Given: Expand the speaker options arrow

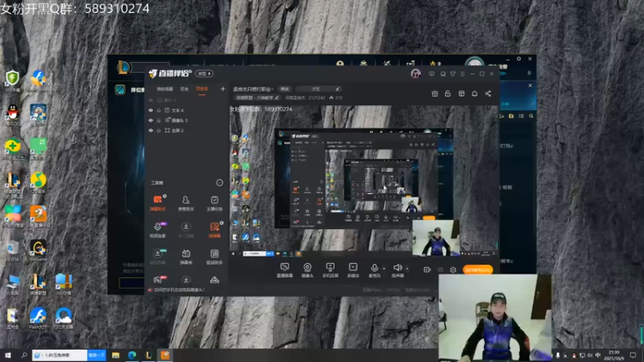Looking at the screenshot, I should [x=407, y=269].
